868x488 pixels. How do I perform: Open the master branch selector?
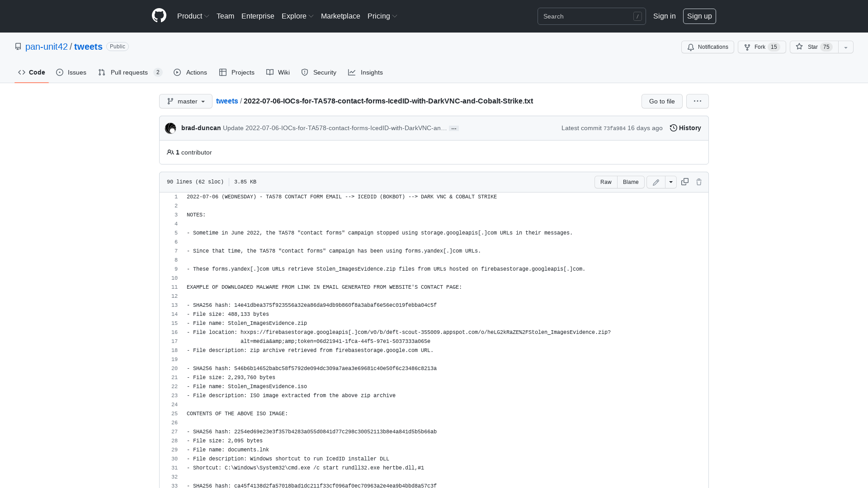point(185,101)
